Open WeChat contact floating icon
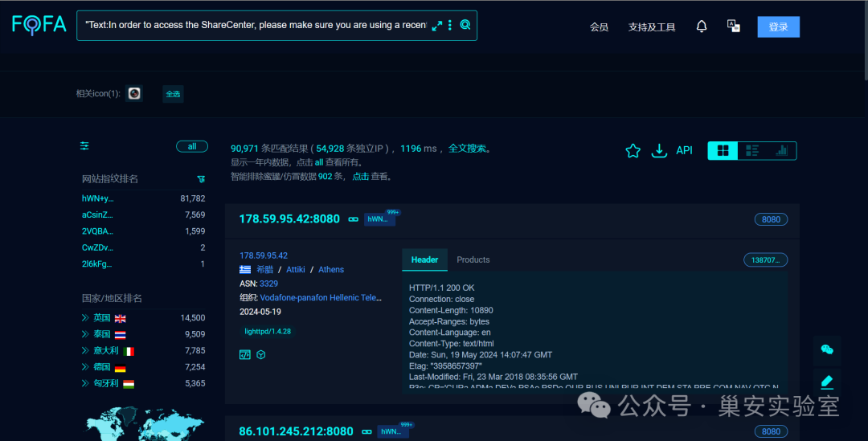The image size is (868, 441). click(827, 349)
